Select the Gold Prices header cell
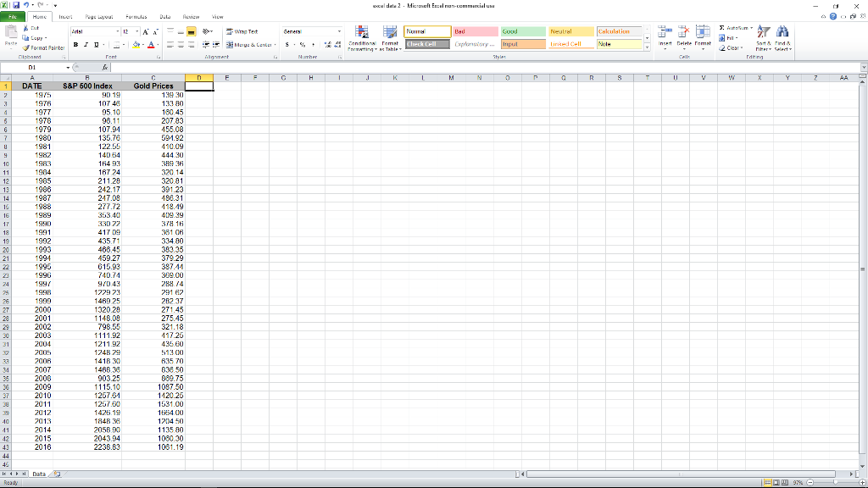Viewport: 868px width, 488px height. click(x=153, y=86)
